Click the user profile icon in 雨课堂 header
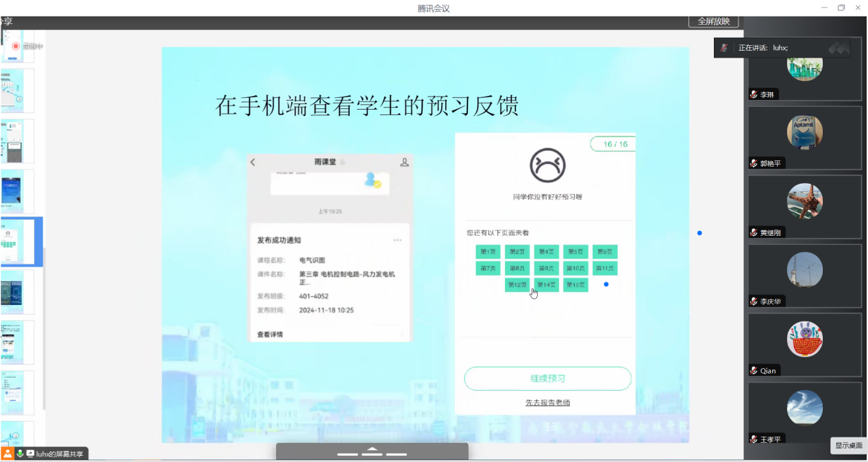Image resolution: width=868 pixels, height=462 pixels. coord(404,162)
